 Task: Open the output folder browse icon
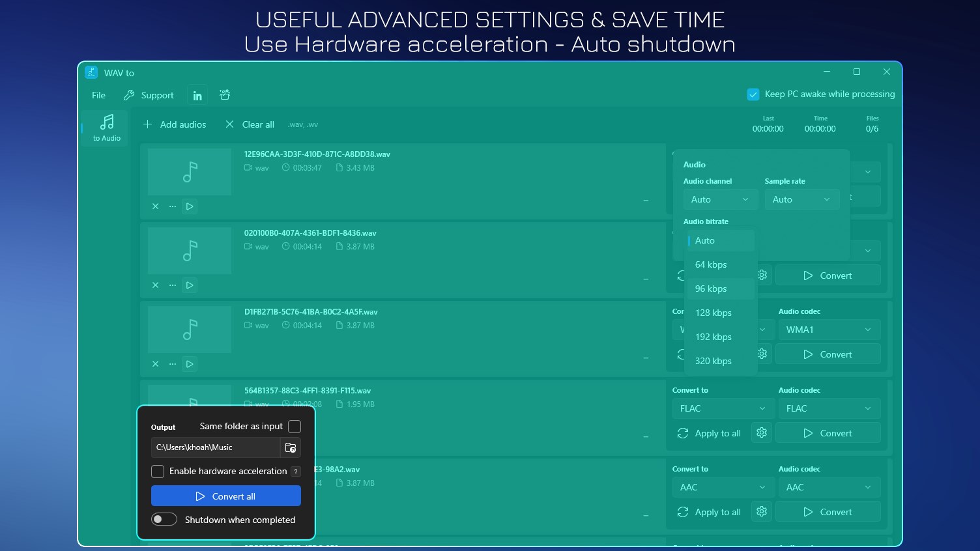click(291, 447)
